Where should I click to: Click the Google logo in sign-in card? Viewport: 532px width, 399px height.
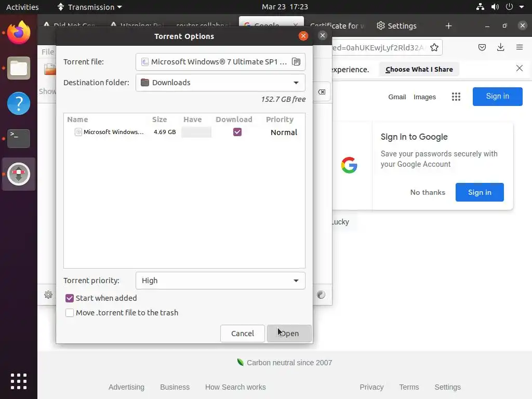(x=349, y=165)
